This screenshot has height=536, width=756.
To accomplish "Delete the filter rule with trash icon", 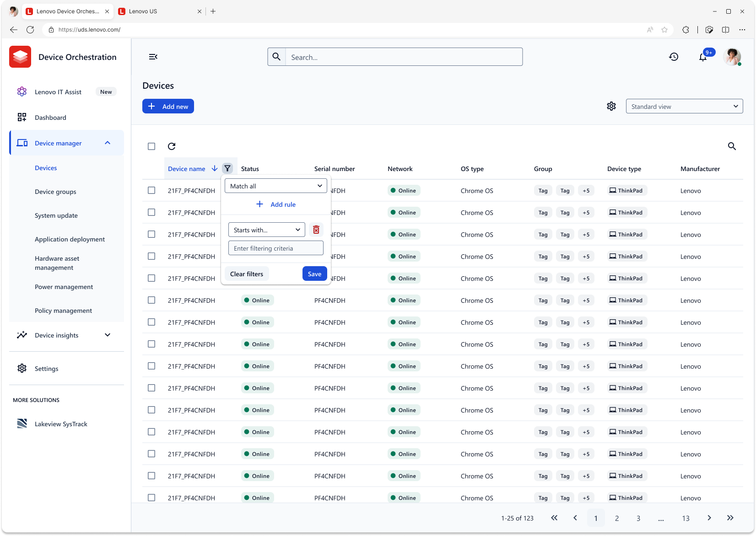I will tap(316, 230).
